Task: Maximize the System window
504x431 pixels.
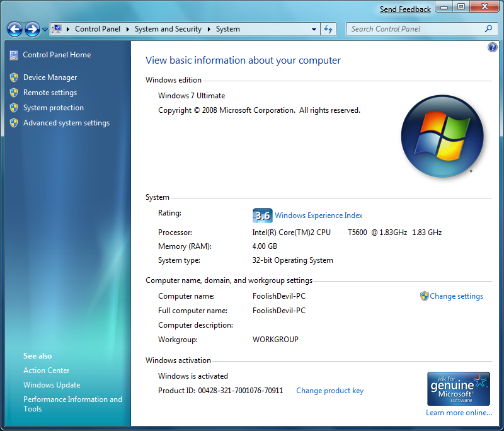Action: pos(461,7)
